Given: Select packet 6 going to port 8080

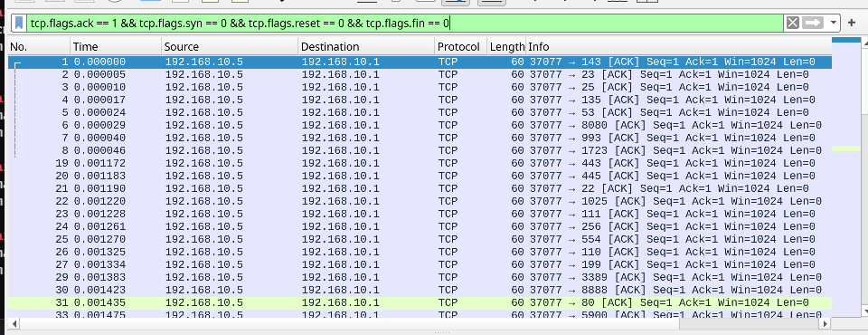Looking at the screenshot, I should [x=420, y=125].
